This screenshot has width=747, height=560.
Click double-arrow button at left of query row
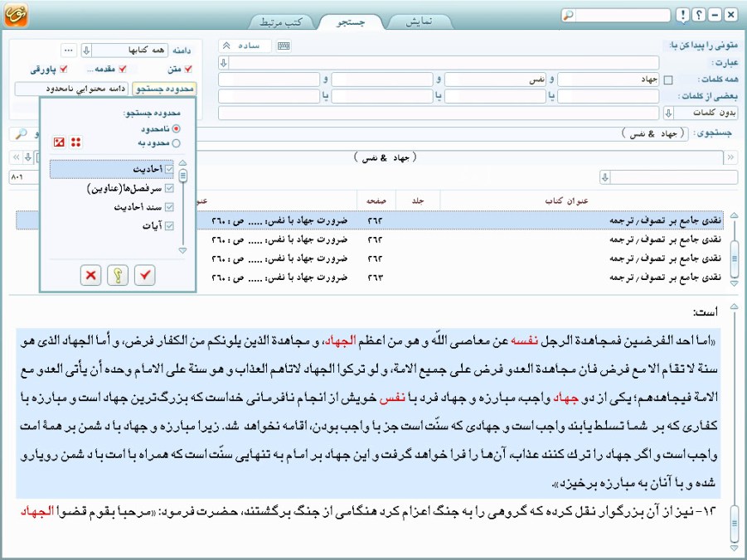pyautogui.click(x=17, y=157)
